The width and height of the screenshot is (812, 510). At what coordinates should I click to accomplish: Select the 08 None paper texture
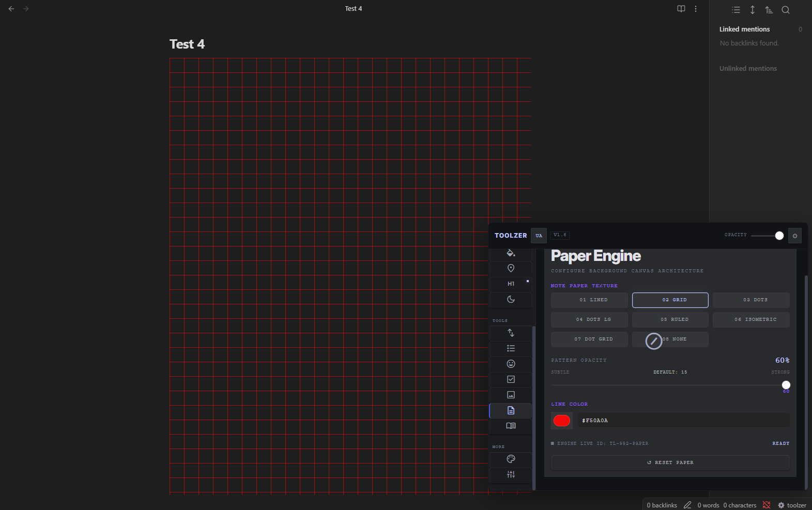[670, 339]
